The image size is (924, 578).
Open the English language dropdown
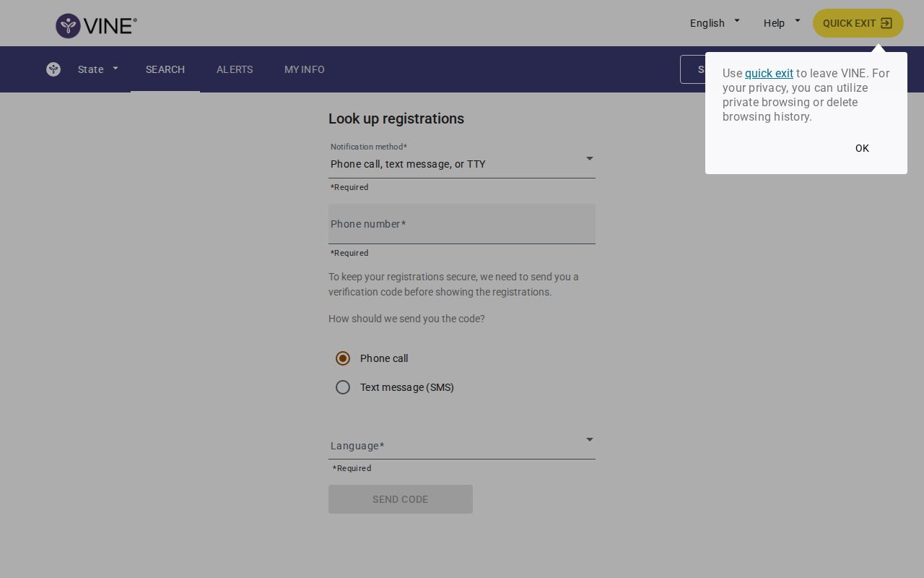pos(715,23)
